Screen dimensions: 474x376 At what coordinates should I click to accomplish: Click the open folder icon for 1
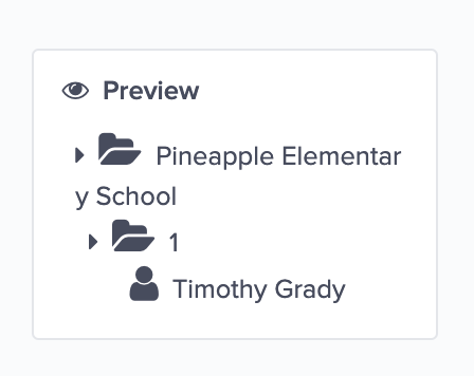[x=133, y=235]
